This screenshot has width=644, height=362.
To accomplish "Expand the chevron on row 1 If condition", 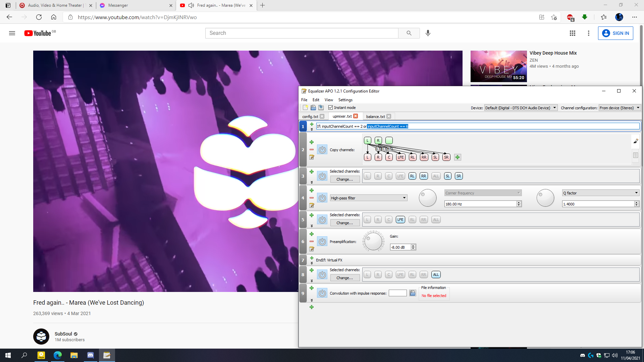I will click(312, 129).
